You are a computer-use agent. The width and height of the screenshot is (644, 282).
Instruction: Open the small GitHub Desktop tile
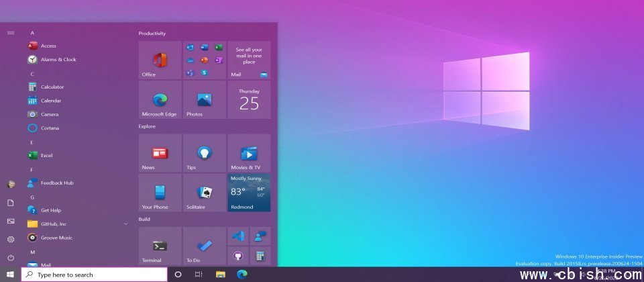(237, 256)
